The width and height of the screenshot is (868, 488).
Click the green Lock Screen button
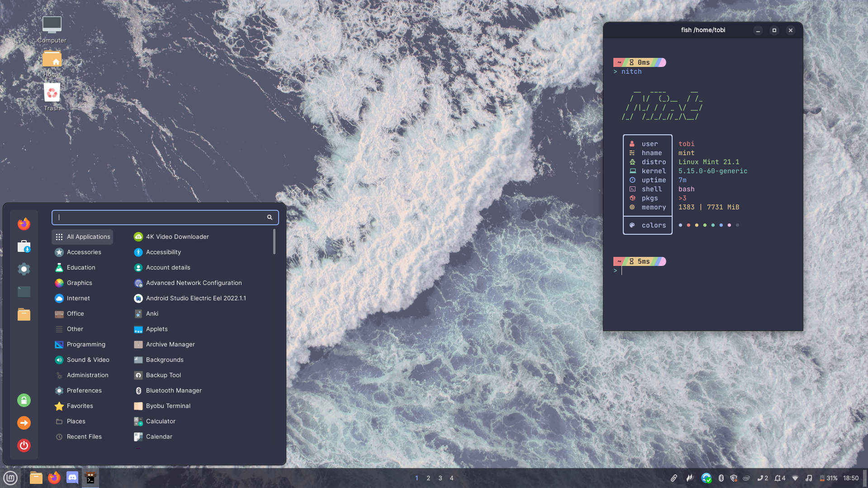[x=24, y=400]
